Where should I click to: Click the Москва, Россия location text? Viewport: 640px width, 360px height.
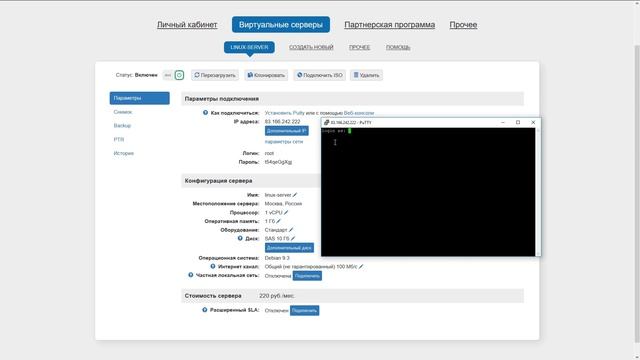pos(283,204)
